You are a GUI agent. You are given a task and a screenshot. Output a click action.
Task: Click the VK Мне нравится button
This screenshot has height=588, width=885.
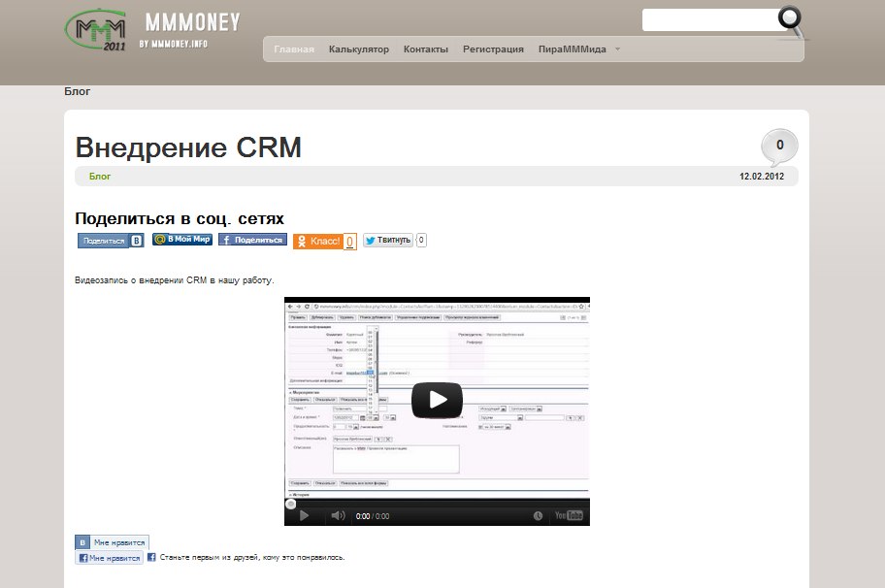click(112, 542)
